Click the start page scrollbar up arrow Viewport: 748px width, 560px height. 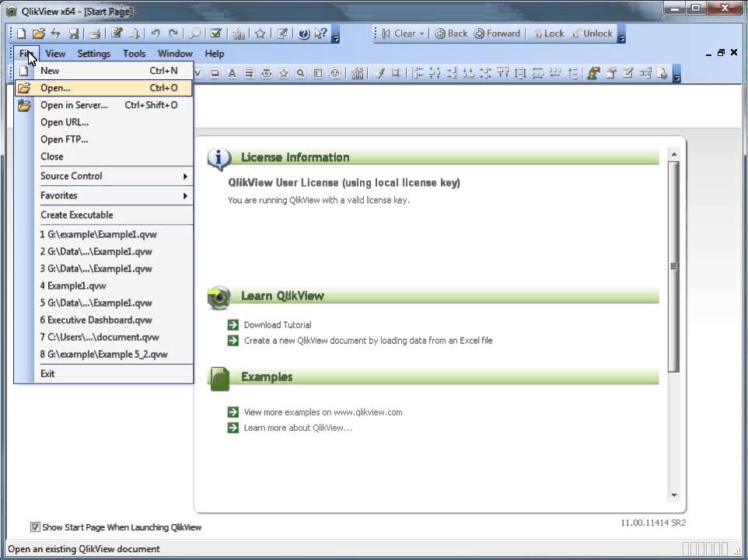674,154
